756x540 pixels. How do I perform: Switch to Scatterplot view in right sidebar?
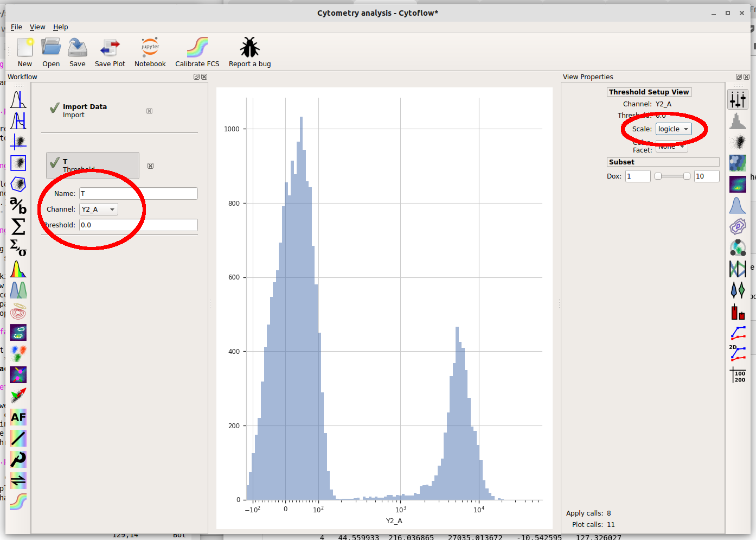pos(738,142)
